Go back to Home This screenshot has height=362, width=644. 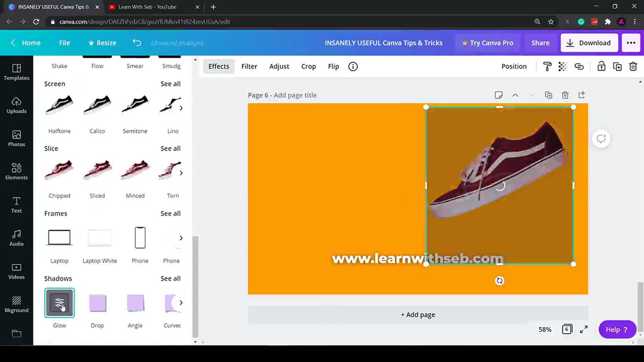(x=26, y=43)
